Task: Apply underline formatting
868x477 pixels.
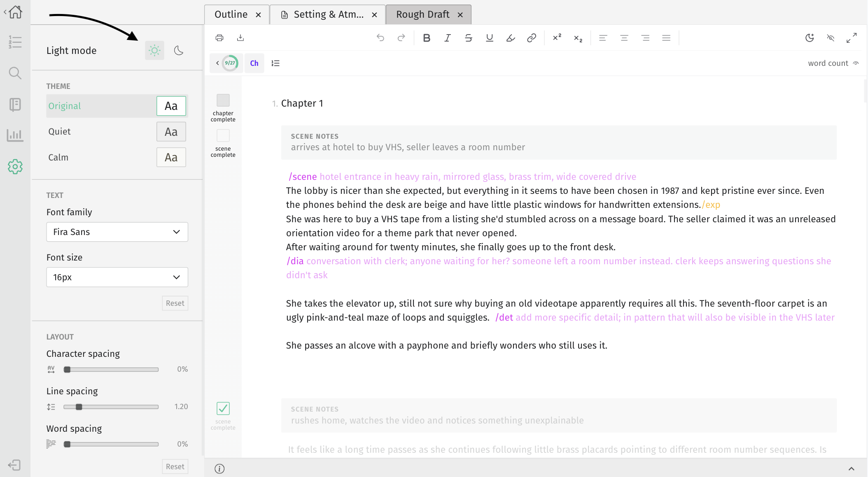Action: tap(490, 38)
